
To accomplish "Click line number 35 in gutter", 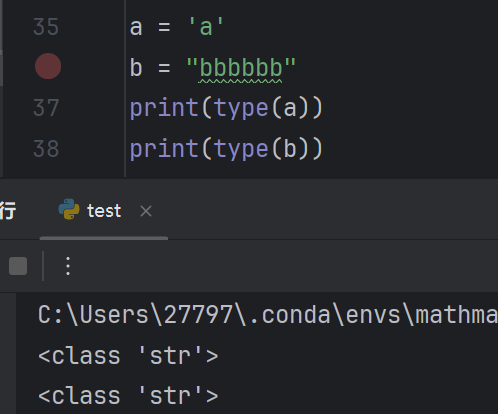I will pyautogui.click(x=46, y=27).
